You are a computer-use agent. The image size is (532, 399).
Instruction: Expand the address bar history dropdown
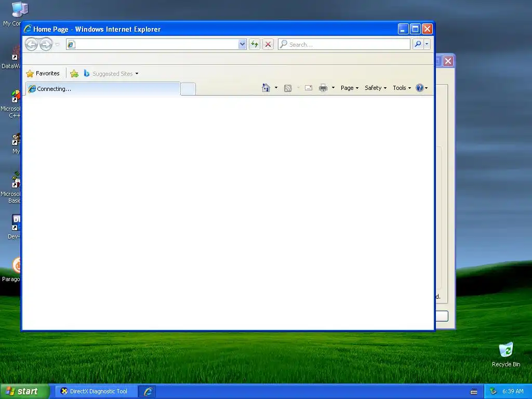[x=242, y=44]
